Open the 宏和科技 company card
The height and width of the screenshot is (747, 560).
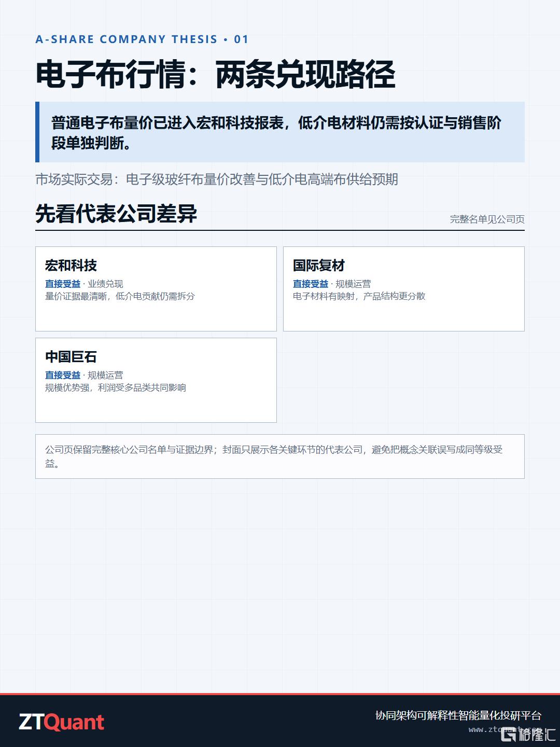tap(156, 289)
